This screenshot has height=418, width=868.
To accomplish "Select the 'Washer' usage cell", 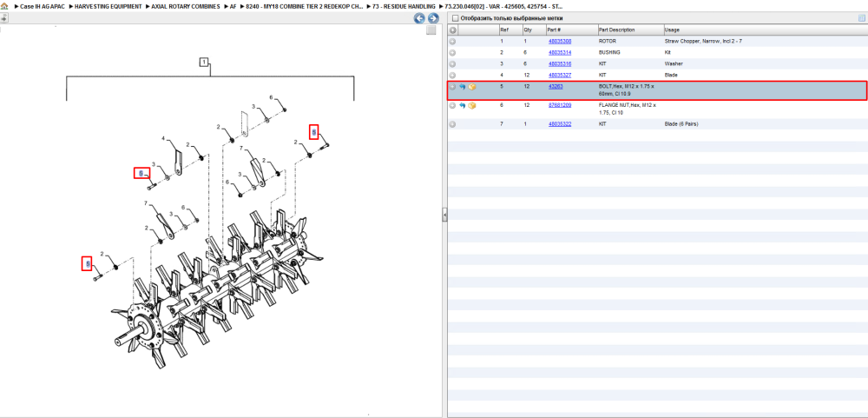I will 672,63.
